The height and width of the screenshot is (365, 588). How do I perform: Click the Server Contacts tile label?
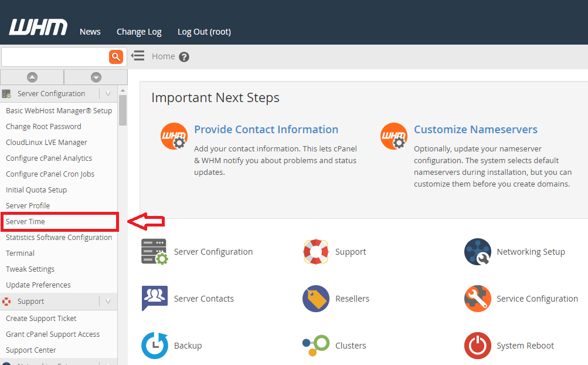pos(203,299)
